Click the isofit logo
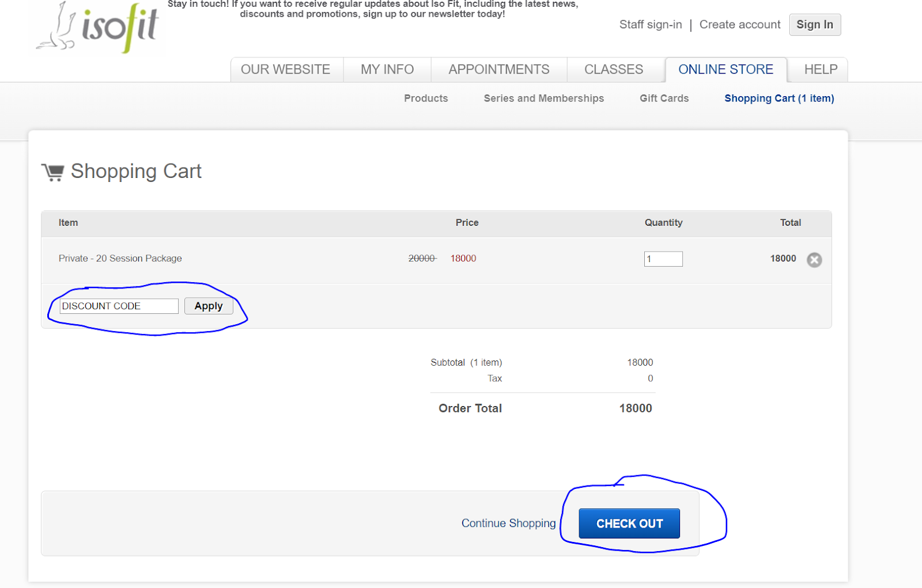 (x=98, y=28)
